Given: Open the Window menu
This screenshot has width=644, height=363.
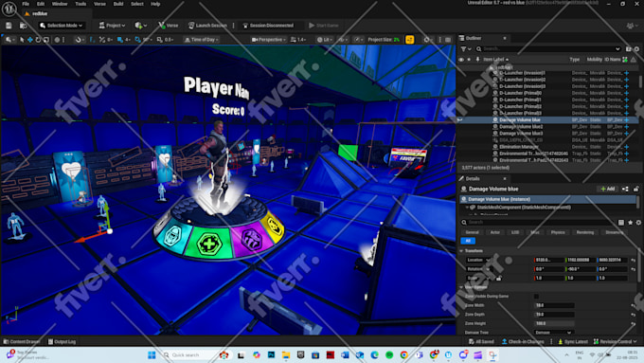Looking at the screenshot, I should click(60, 4).
